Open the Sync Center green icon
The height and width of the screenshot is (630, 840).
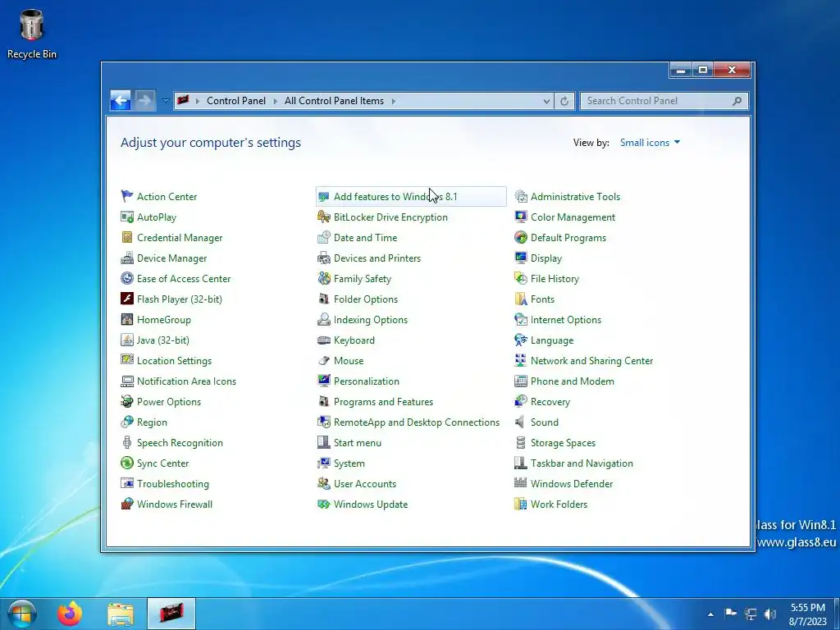click(127, 463)
